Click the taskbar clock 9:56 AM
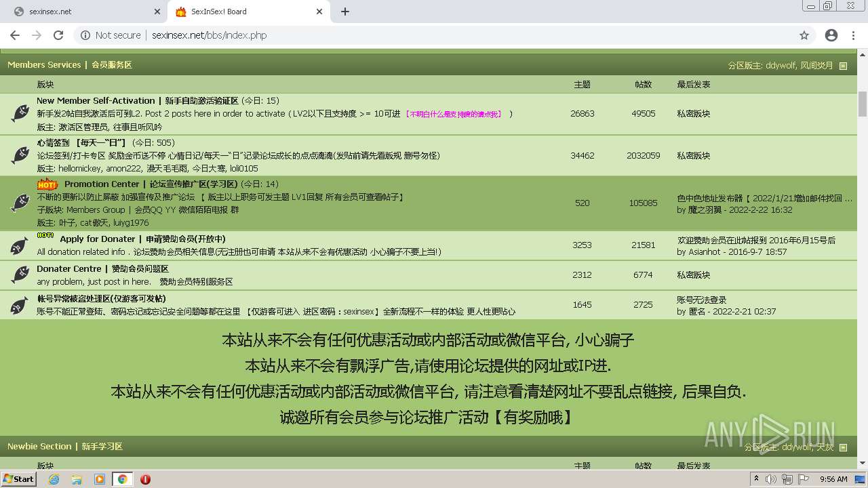Viewport: 868px width, 488px height. [833, 479]
